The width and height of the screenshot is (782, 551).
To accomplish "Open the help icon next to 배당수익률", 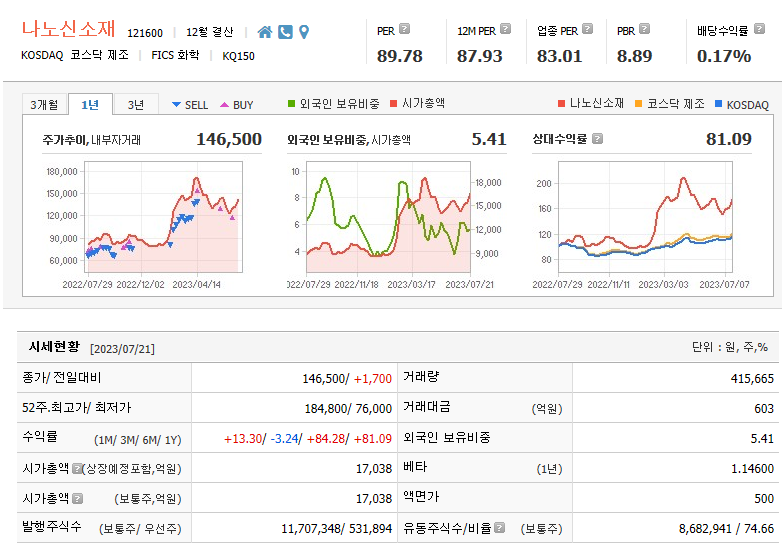I will pos(759,29).
